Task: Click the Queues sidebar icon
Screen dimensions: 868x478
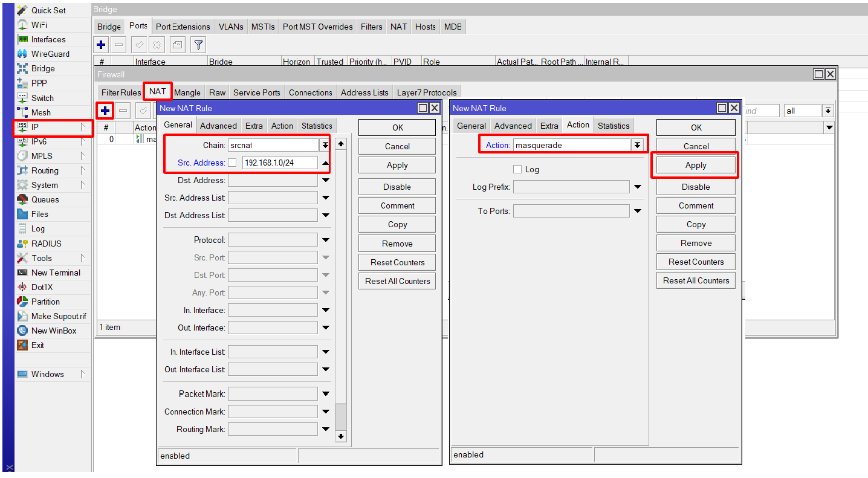Action: point(22,199)
